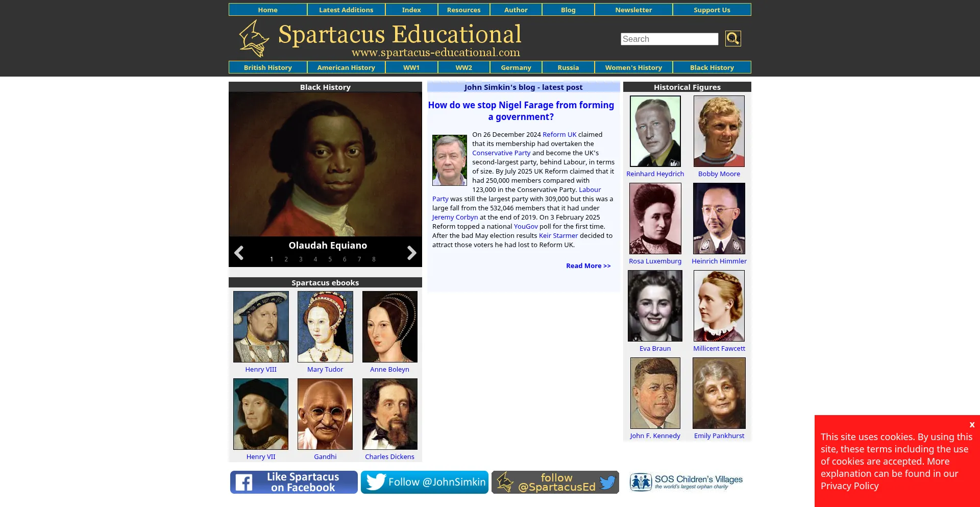Open SOS Children's Villages charity logo
This screenshot has height=507, width=980.
tap(686, 482)
